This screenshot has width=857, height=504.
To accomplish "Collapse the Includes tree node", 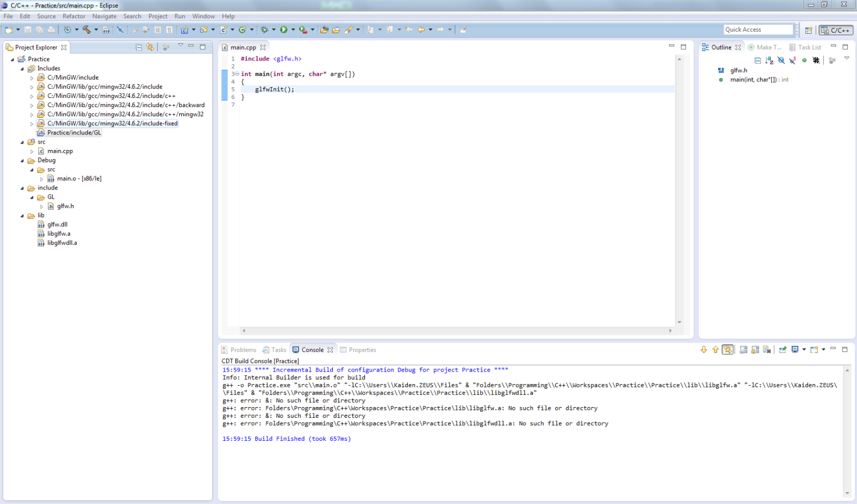I will tap(22, 69).
